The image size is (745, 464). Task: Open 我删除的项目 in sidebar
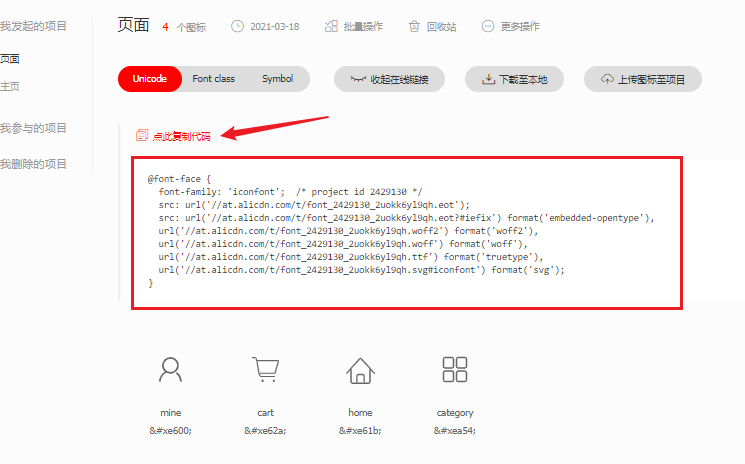click(33, 164)
